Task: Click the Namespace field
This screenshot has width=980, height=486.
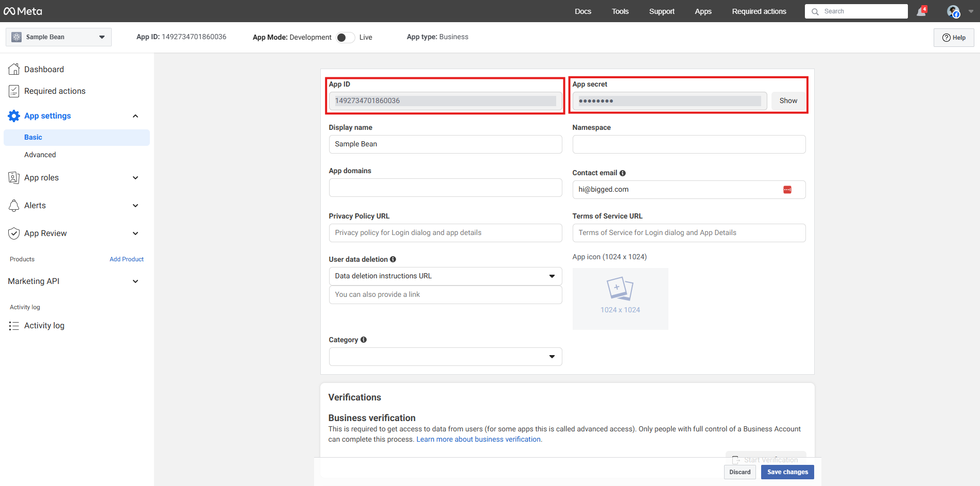Action: (x=689, y=144)
